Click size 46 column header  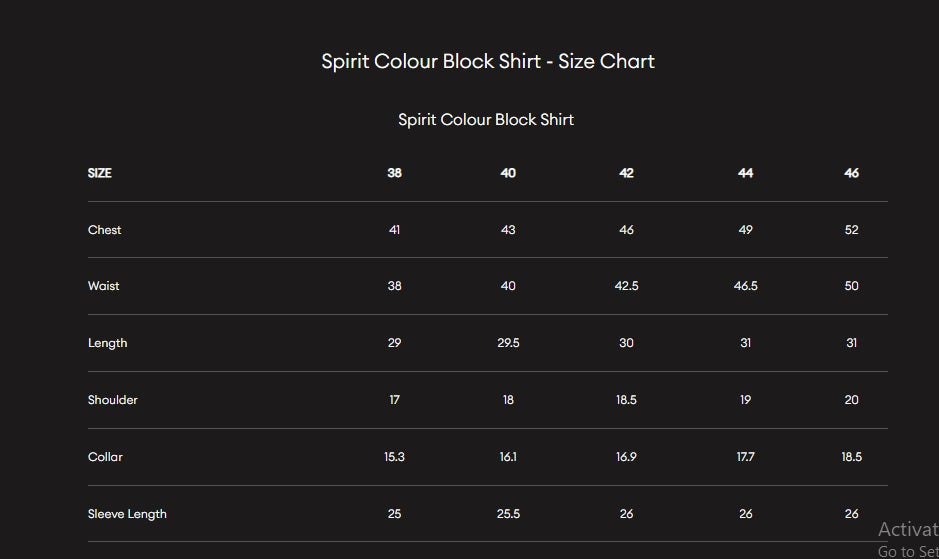coord(851,173)
